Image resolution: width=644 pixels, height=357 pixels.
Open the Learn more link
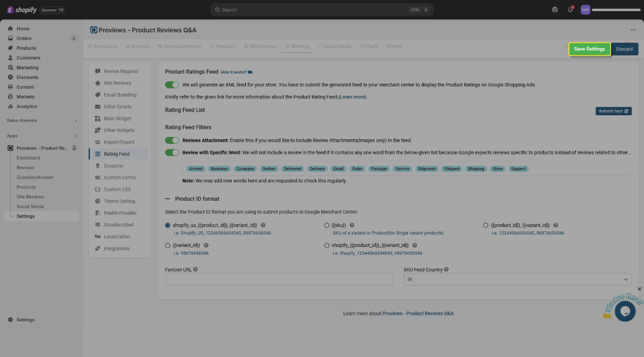352,97
